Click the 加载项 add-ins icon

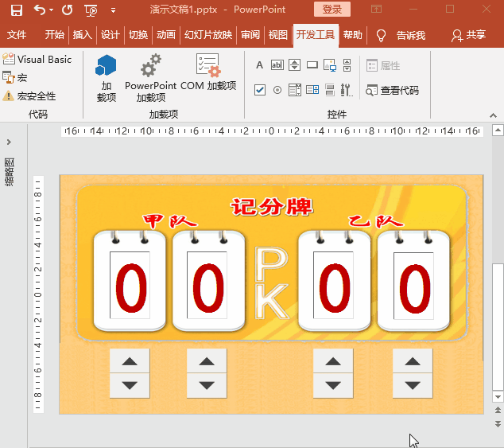(106, 78)
